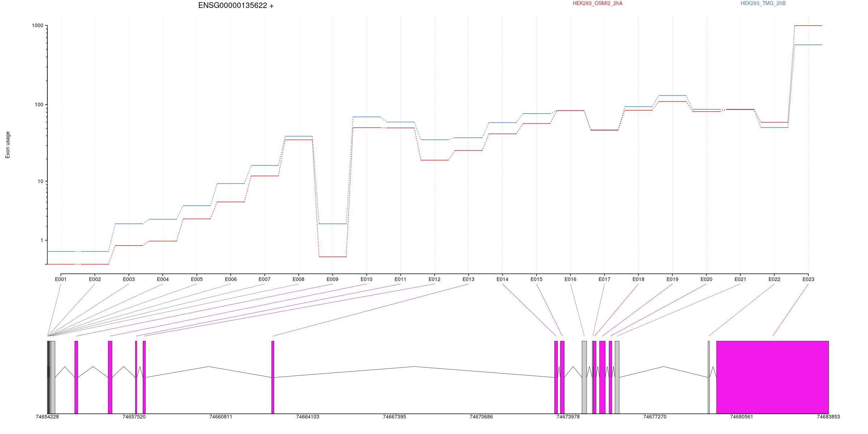Screen dimensions: 868x434
Task: Click exon label E007
Action: [x=264, y=279]
